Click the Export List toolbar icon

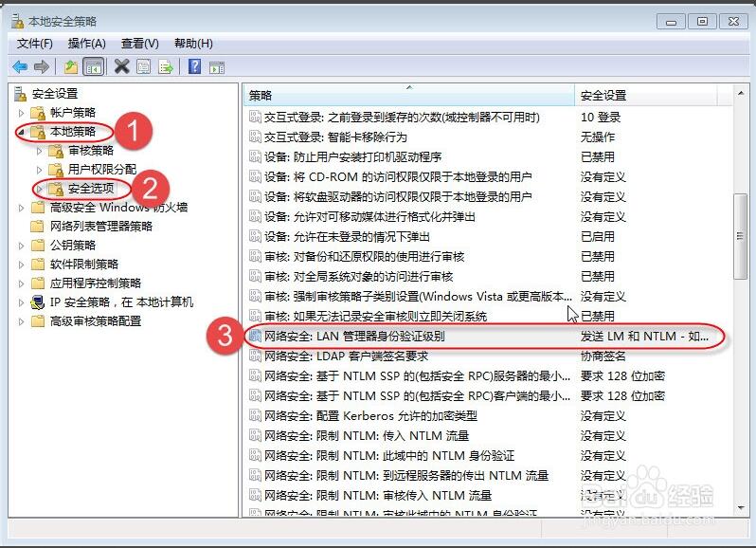click(166, 66)
